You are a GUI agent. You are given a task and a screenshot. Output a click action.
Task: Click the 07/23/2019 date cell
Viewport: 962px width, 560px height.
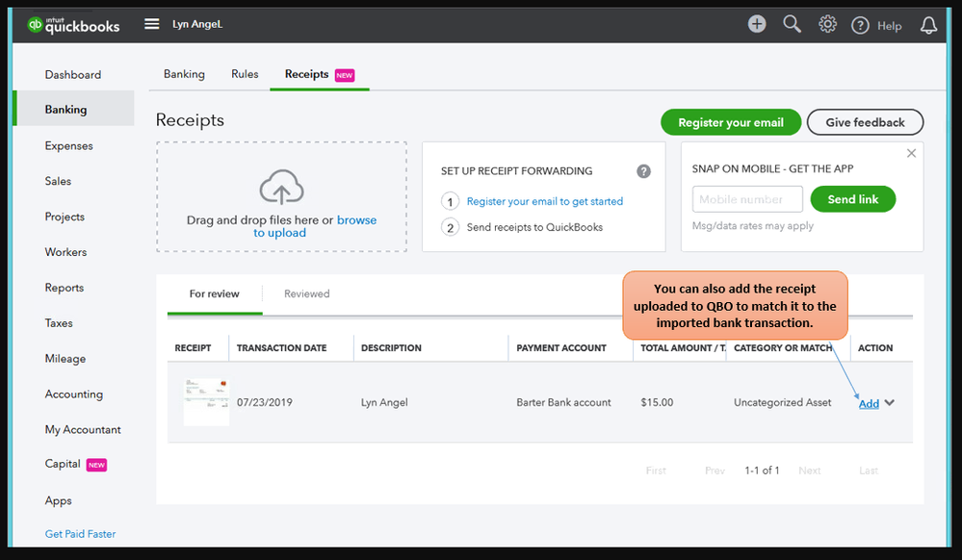point(265,402)
